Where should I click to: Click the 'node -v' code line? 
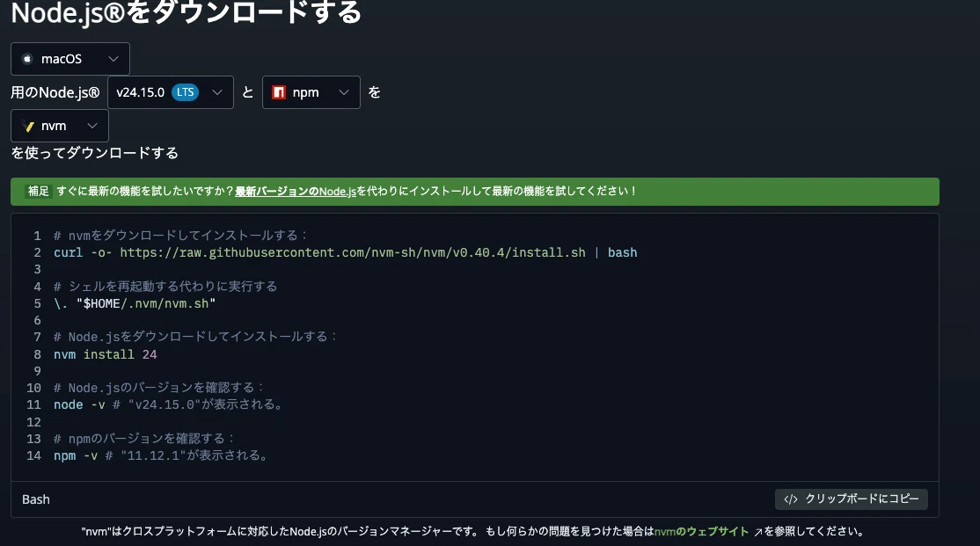click(167, 404)
